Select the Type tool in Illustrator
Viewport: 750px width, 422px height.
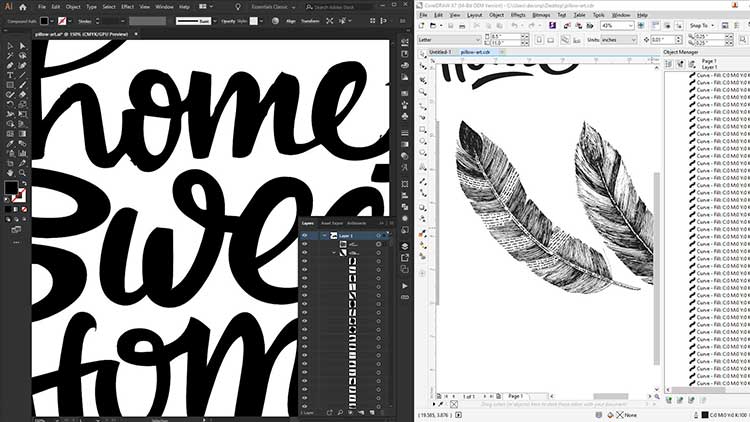tap(10, 75)
